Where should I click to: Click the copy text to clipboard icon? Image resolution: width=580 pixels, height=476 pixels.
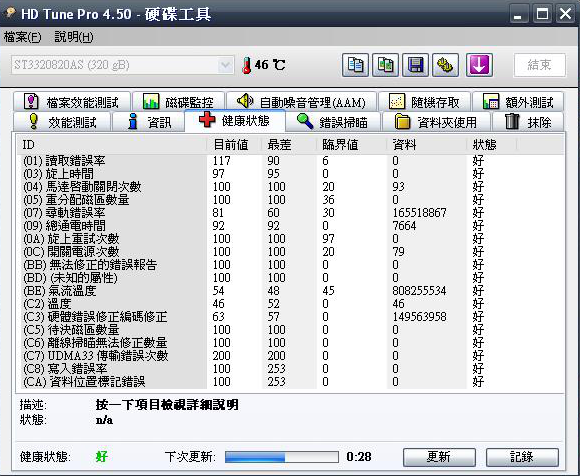tap(355, 65)
